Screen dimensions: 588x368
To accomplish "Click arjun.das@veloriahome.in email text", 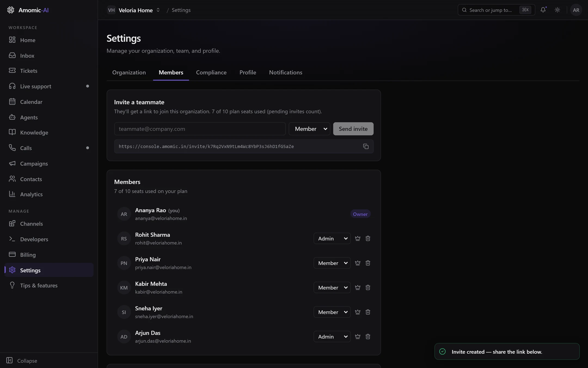I will coord(163,341).
